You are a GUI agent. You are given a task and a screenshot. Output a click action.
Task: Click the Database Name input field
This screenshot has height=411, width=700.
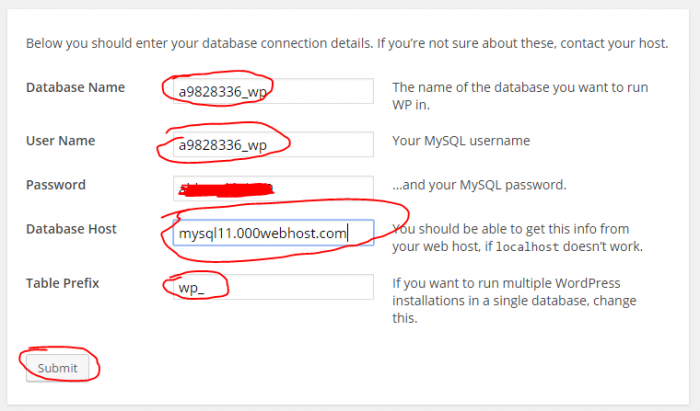tap(268, 91)
